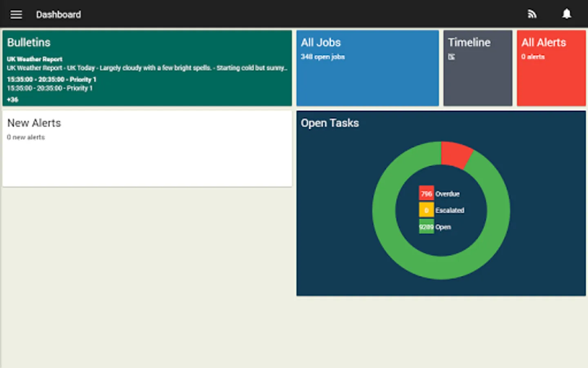
Task: Click the yellow 0 Escalated legend swatch
Action: [x=426, y=210]
